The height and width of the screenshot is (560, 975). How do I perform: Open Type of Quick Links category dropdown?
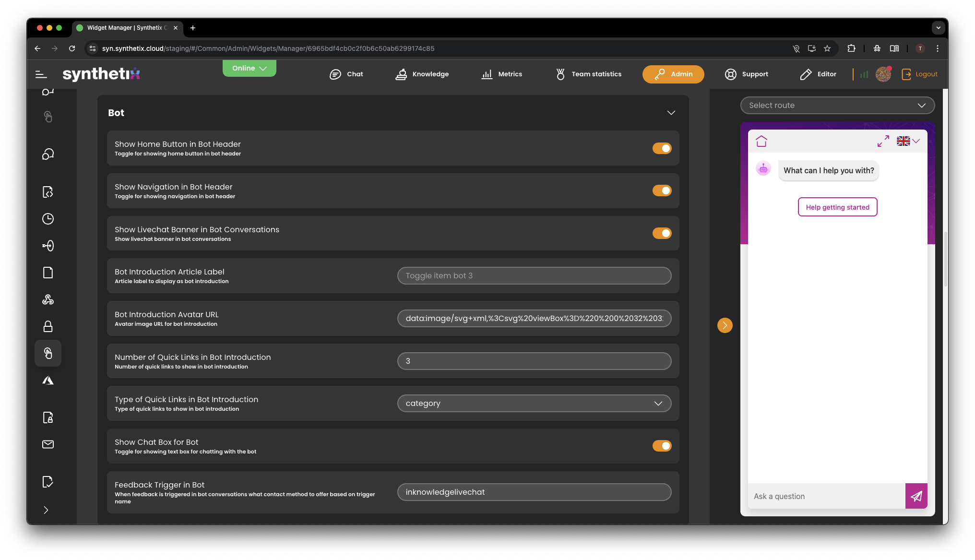[534, 404]
